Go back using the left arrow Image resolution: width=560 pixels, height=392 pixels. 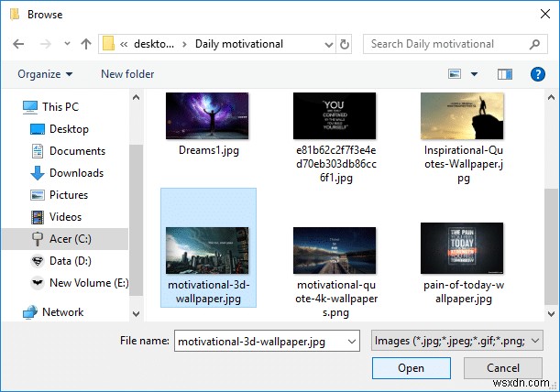18,44
